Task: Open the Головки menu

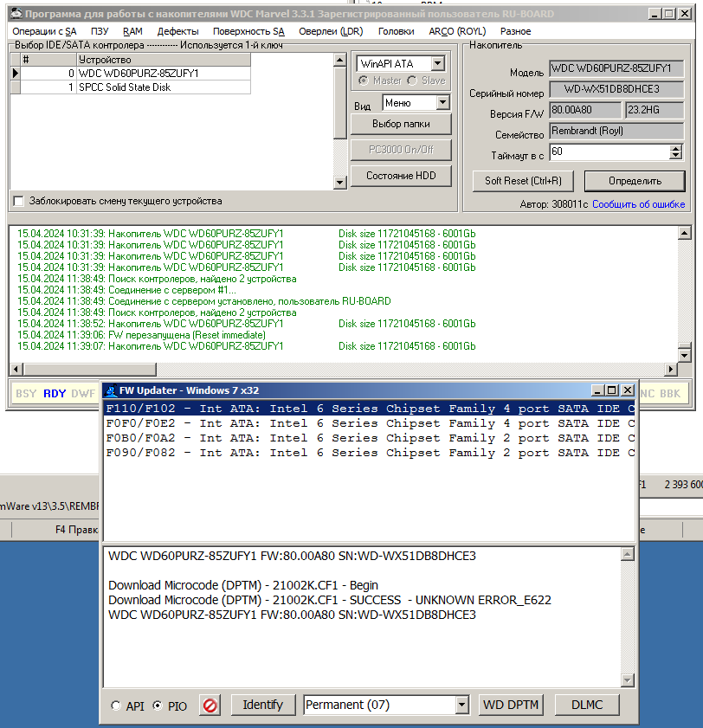Action: pyautogui.click(x=396, y=31)
